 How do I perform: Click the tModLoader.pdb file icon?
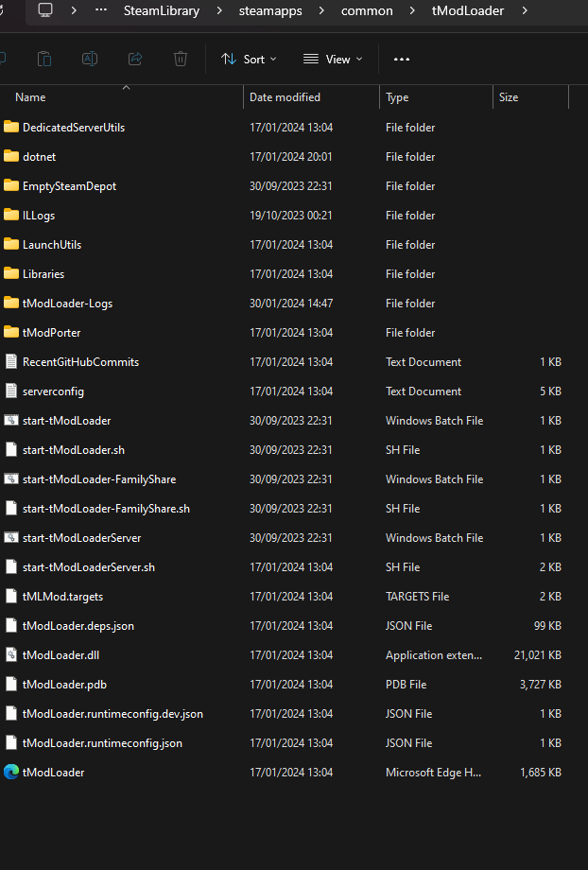click(11, 685)
